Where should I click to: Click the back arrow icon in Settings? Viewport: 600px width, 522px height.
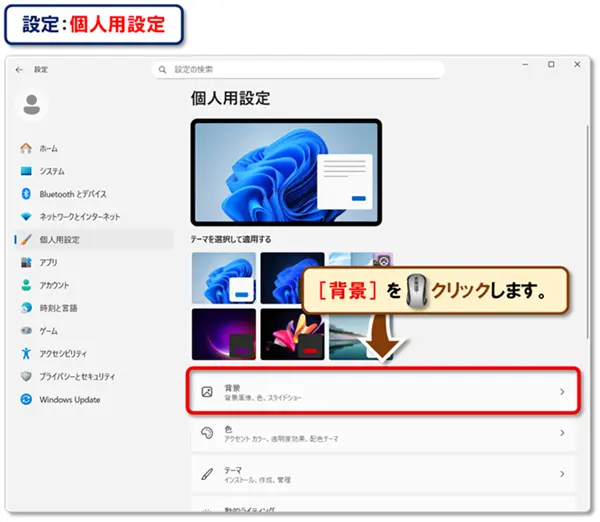click(x=19, y=70)
